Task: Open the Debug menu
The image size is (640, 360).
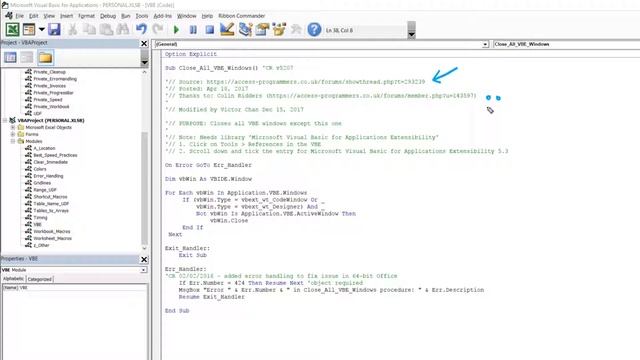Action: click(108, 16)
